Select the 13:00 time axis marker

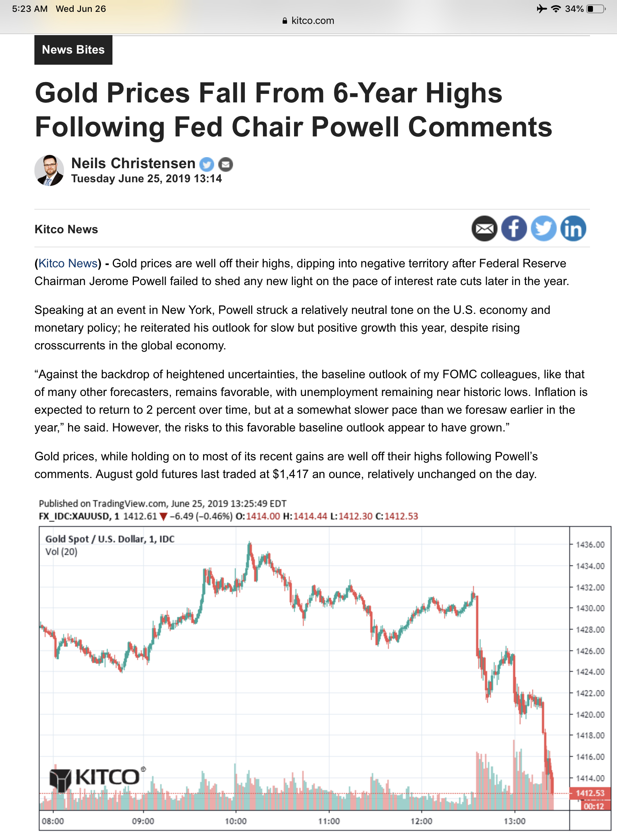click(514, 821)
